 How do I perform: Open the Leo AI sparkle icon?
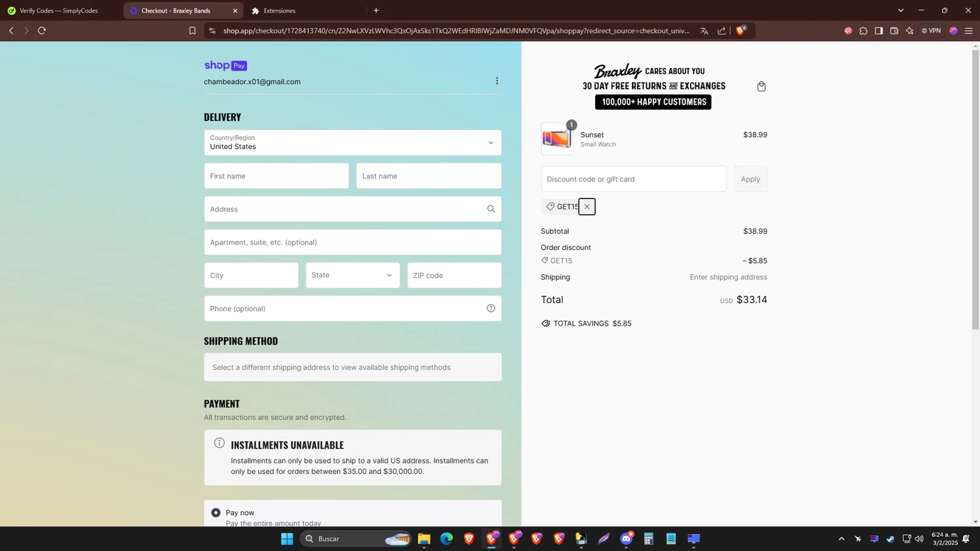[x=909, y=31]
